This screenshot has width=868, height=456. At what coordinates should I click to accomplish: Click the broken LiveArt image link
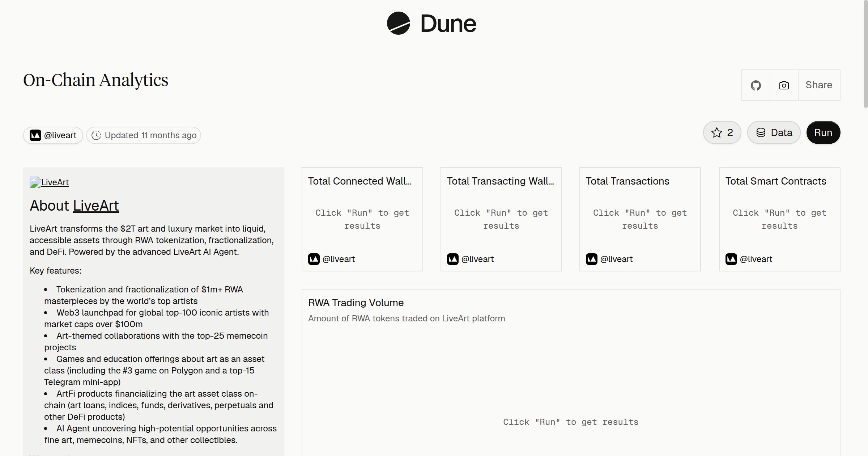pos(49,182)
